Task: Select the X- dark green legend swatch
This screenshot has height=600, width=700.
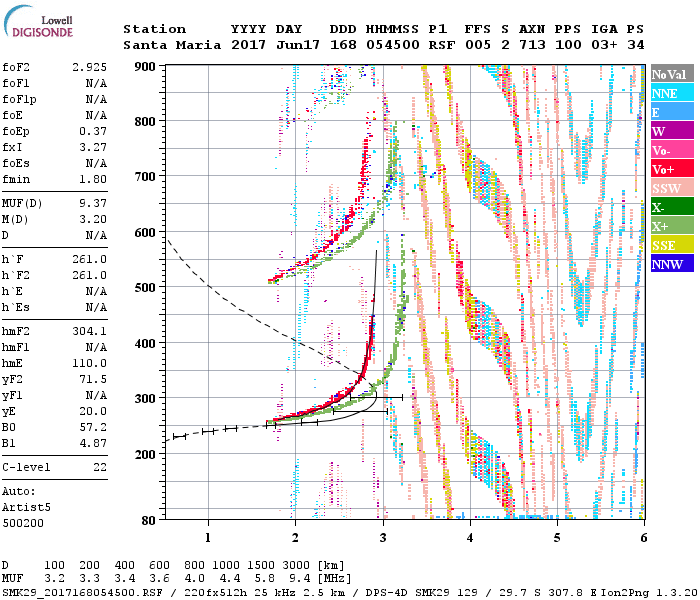Action: point(672,207)
